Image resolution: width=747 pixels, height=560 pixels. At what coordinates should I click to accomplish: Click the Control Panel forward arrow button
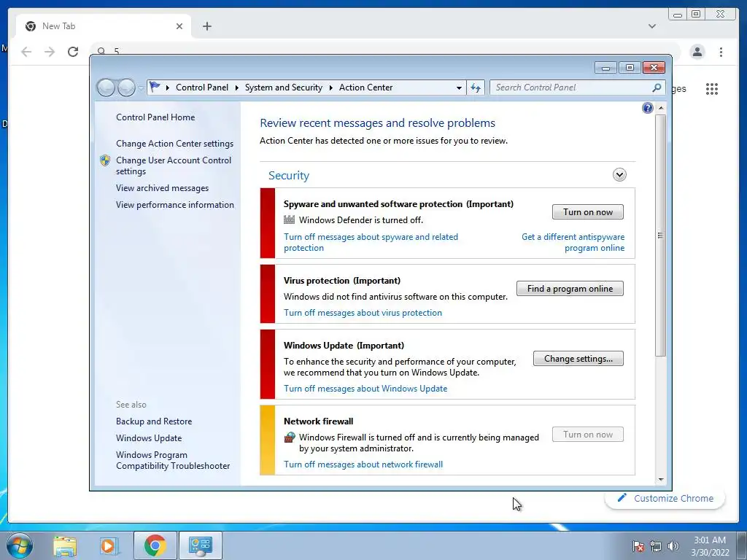[x=126, y=87]
